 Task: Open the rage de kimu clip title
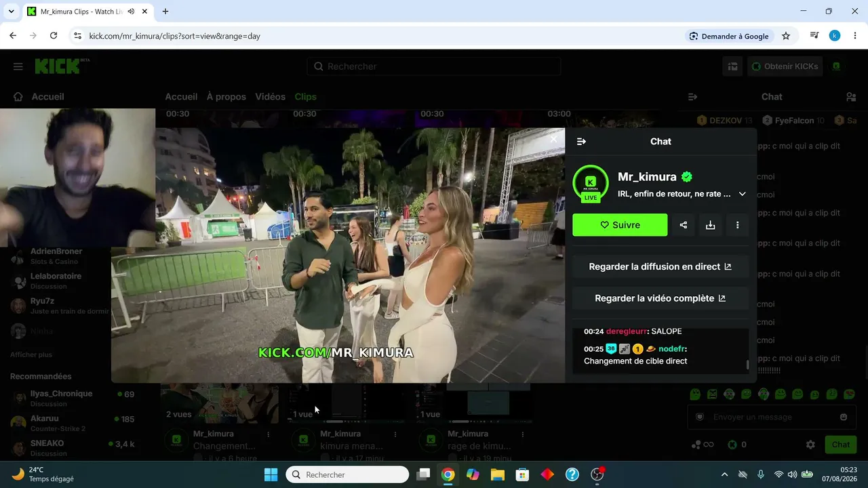[477, 446]
